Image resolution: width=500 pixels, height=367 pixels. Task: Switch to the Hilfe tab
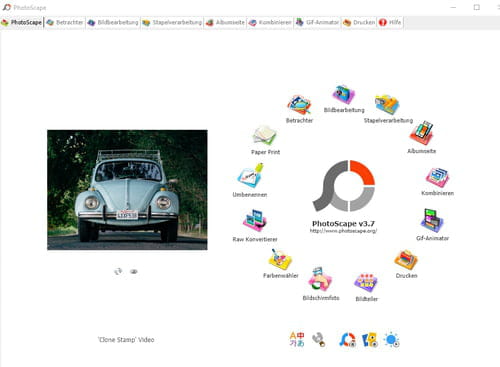pyautogui.click(x=390, y=22)
